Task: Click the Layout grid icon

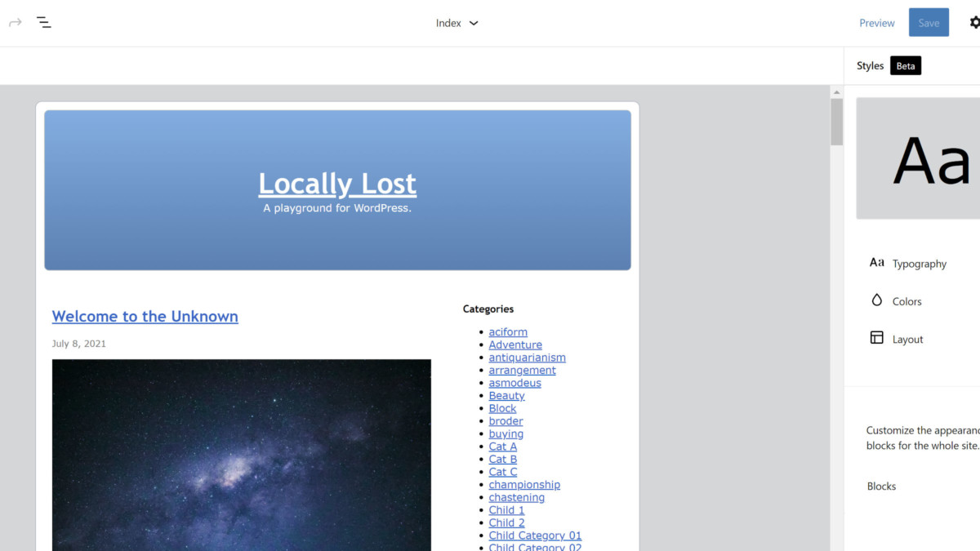Action: pyautogui.click(x=876, y=338)
